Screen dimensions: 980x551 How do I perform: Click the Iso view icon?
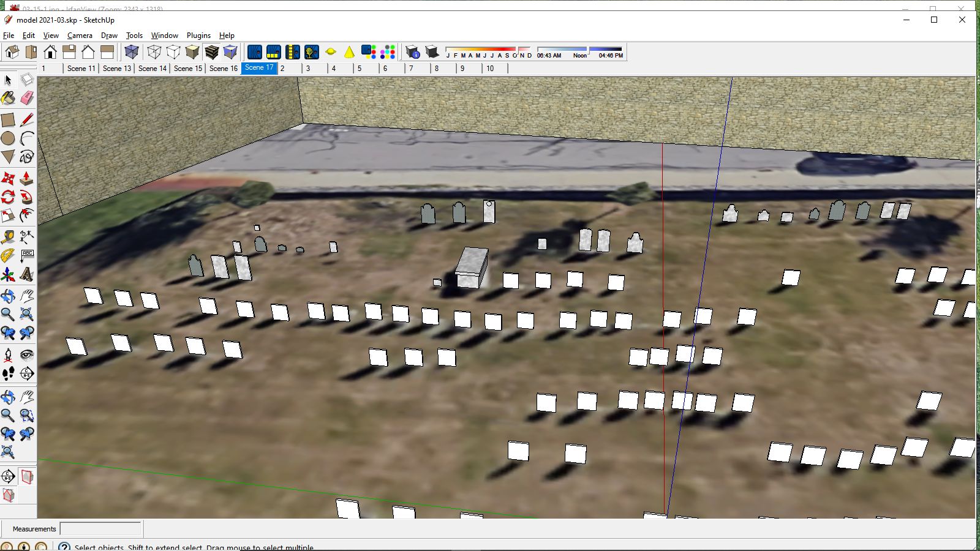12,52
